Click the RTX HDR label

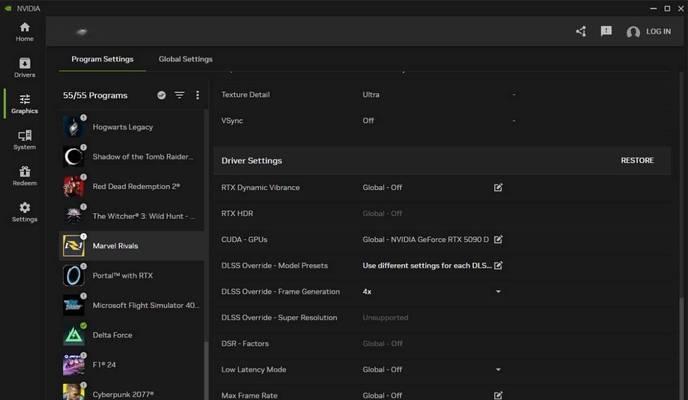(237, 213)
